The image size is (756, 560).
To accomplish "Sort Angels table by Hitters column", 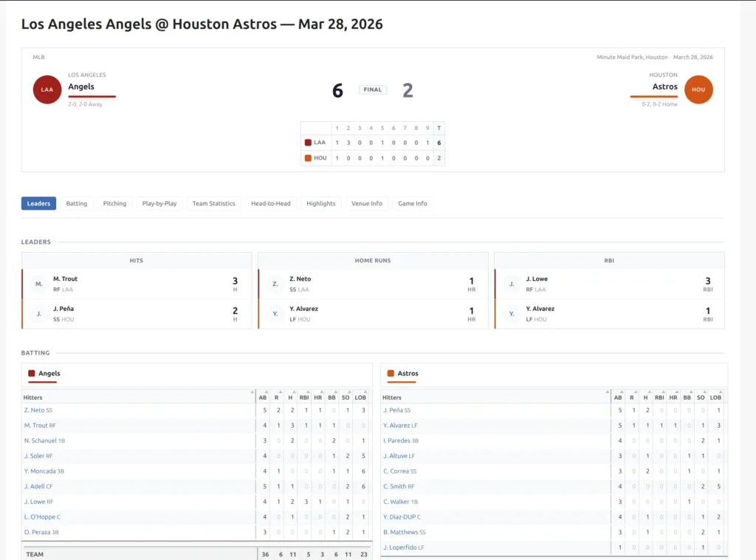I will [139, 397].
